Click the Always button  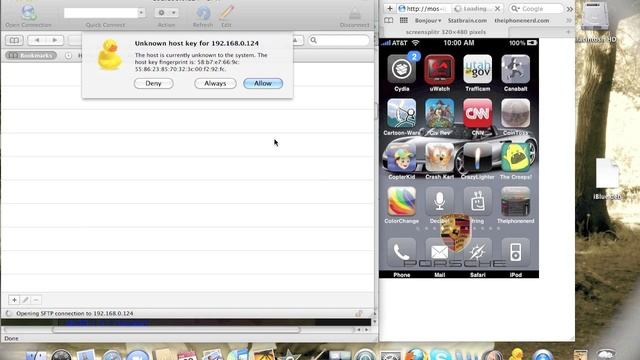[x=215, y=83]
